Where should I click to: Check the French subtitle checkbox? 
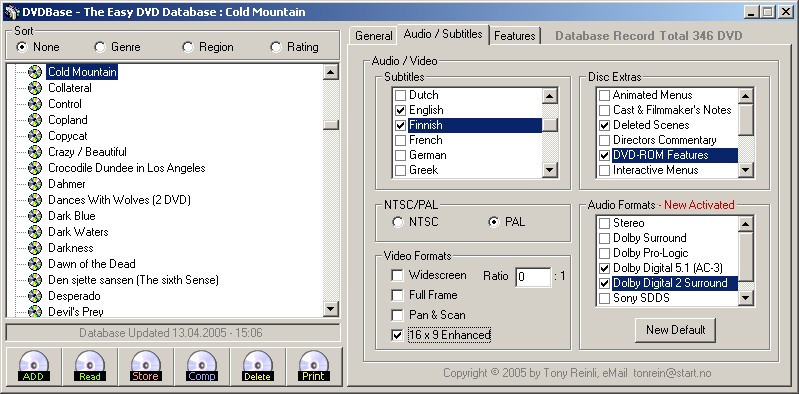401,140
